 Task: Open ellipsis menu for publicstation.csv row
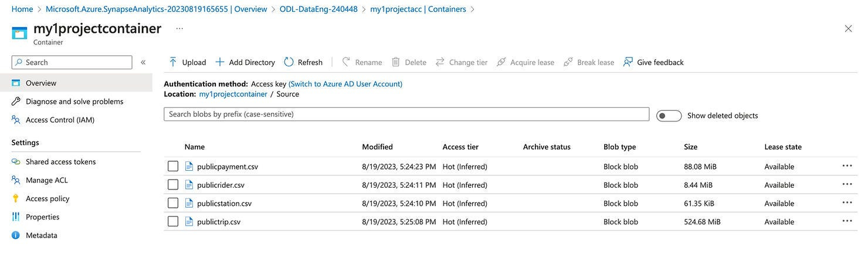(x=847, y=203)
